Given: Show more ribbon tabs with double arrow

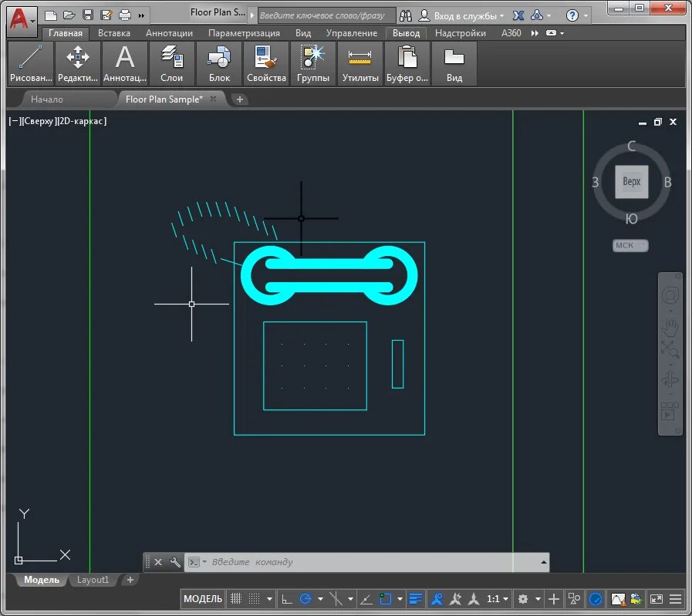Looking at the screenshot, I should coord(535,33).
